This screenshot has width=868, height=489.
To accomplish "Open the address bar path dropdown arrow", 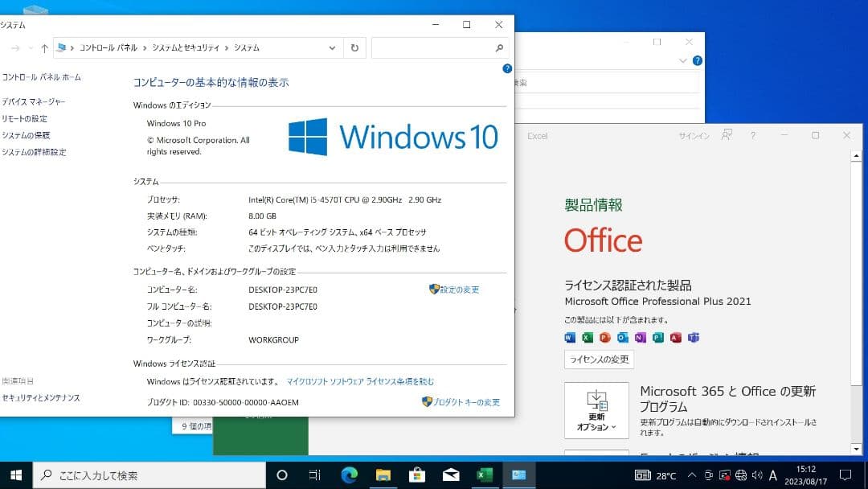I will click(332, 47).
